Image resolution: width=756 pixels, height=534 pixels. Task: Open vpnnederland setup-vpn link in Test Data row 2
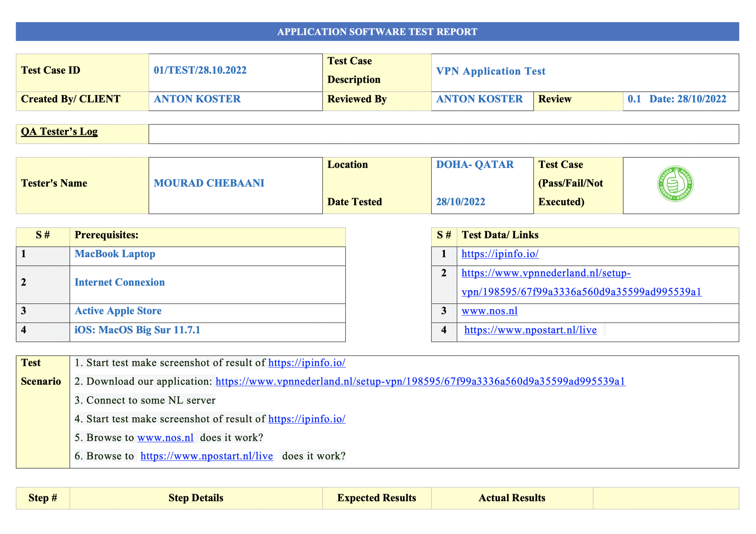581,282
